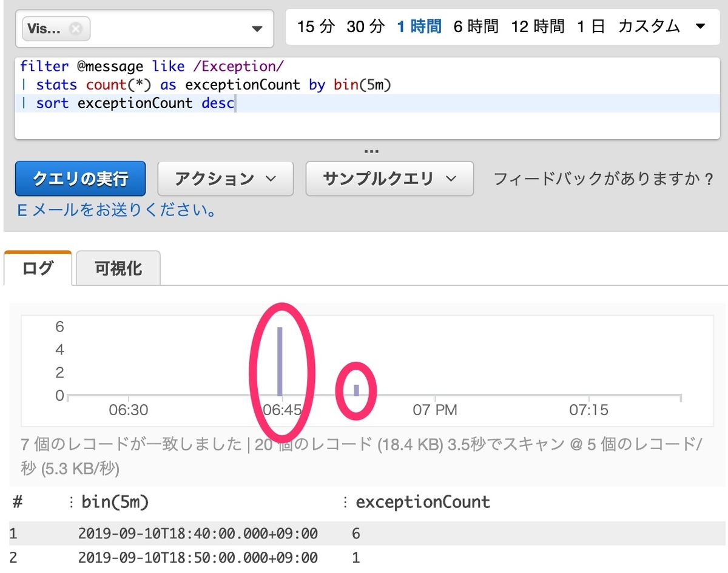Run query with クエリの実行 button
The width and height of the screenshot is (728, 573).
pos(80,178)
